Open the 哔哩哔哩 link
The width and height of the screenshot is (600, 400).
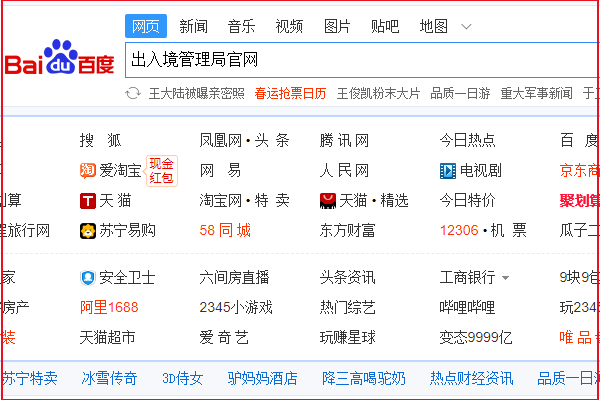468,307
